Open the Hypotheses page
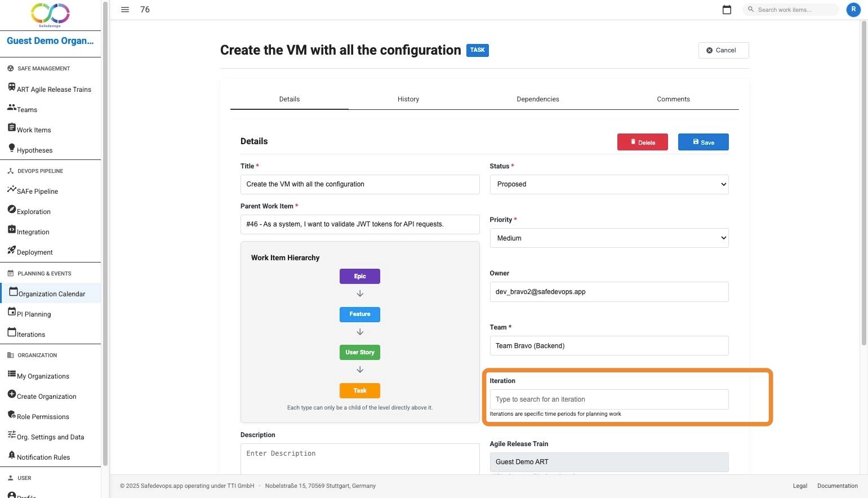The image size is (868, 498). point(34,150)
